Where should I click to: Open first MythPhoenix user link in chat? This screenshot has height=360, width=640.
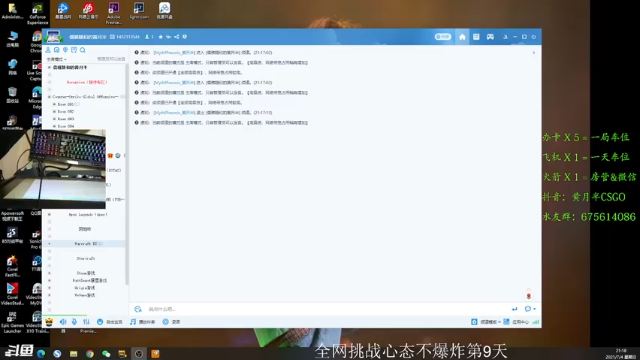(174, 53)
